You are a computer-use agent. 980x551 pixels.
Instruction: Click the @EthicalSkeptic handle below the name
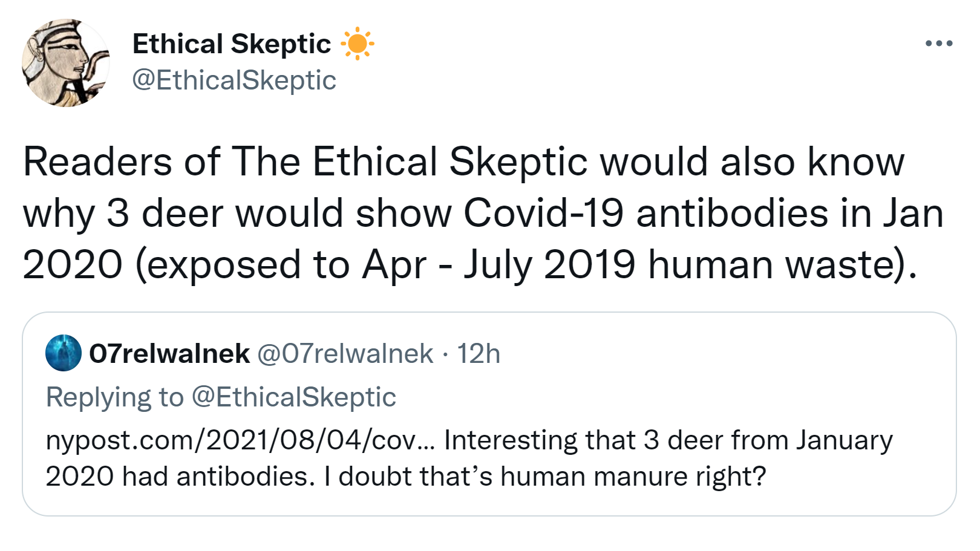[234, 80]
